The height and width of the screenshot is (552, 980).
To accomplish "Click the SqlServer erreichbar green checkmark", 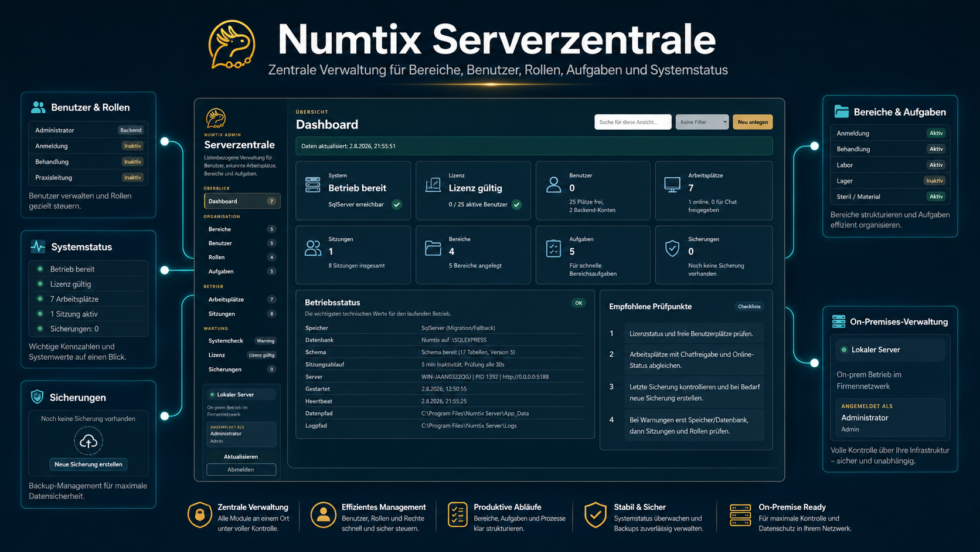I will [x=397, y=205].
